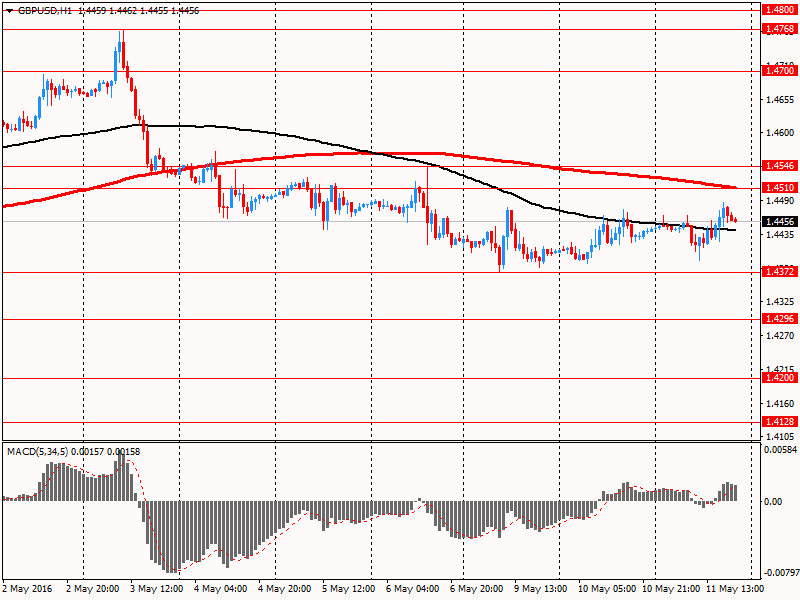This screenshot has height=600, width=800.
Task: Click the 1.4800 red price level label
Action: tap(780, 10)
